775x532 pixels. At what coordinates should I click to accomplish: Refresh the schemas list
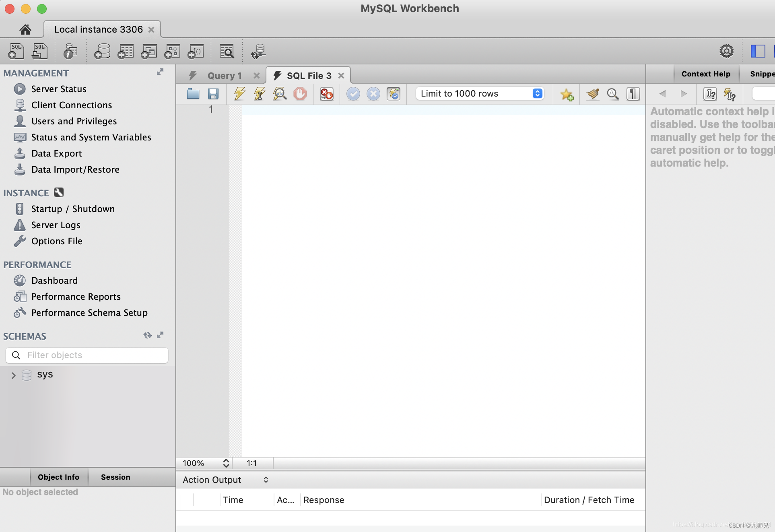(x=147, y=335)
